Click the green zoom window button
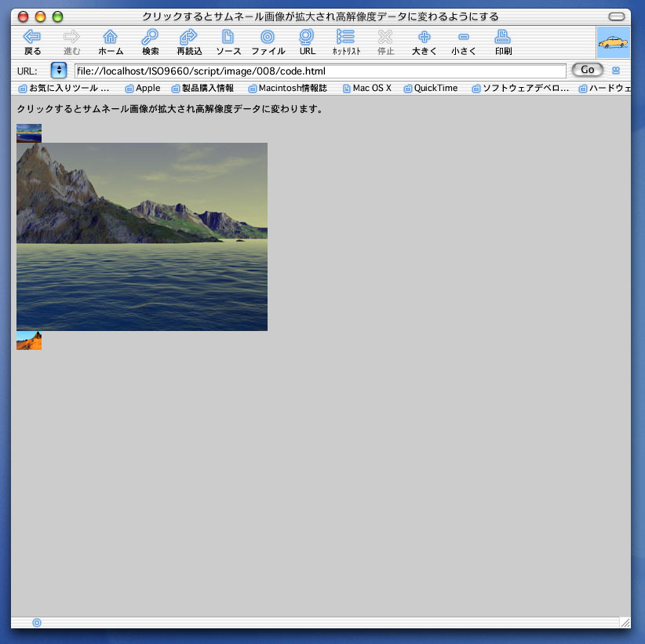Screen dimensions: 645x644 pos(57,16)
